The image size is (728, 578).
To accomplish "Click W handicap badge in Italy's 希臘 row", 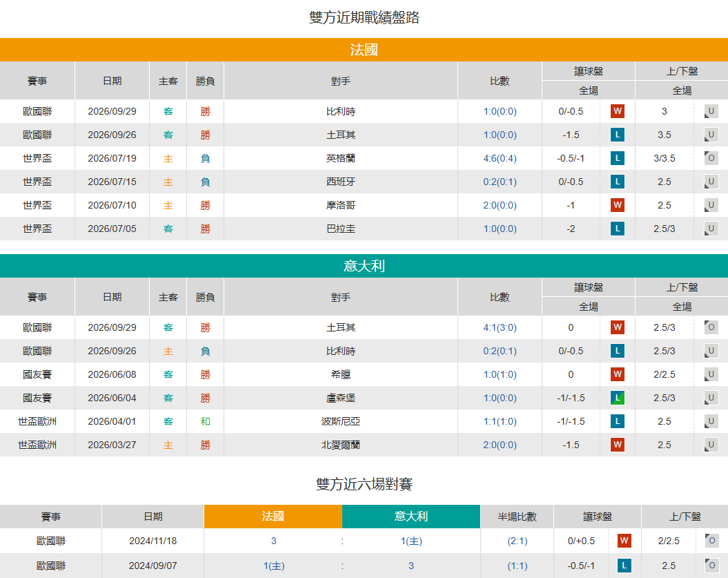I will [x=617, y=374].
